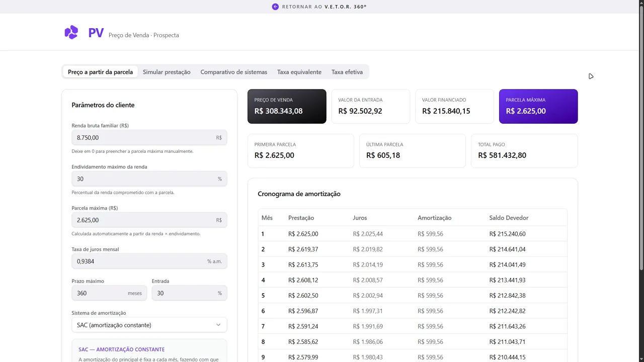Open the Taxa efetiva tab
Viewport: 644px width, 362px height.
(347, 72)
